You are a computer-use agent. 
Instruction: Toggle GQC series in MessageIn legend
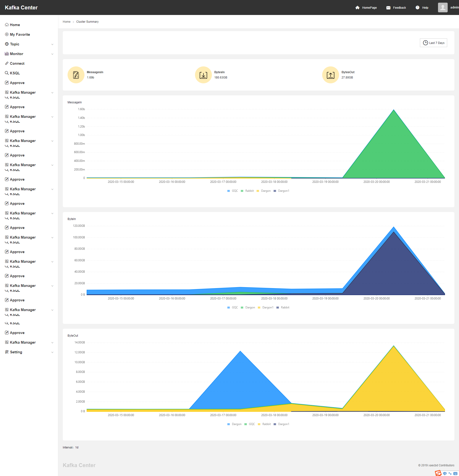pyautogui.click(x=233, y=191)
